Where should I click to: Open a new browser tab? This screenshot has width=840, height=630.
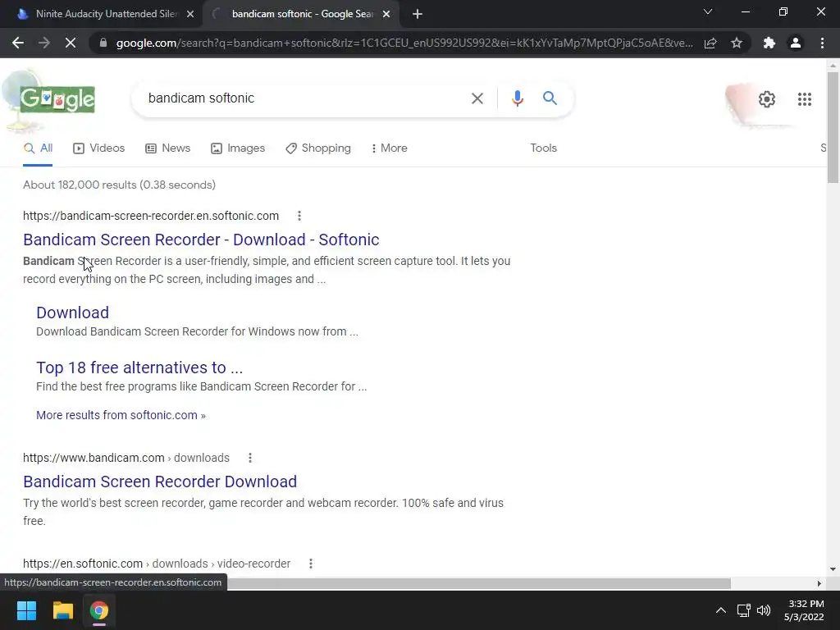click(x=418, y=15)
